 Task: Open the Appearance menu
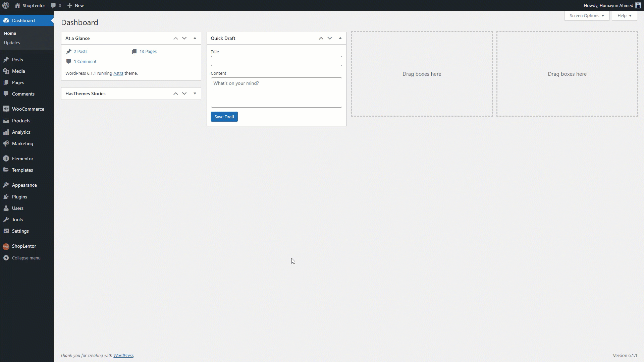(x=24, y=185)
